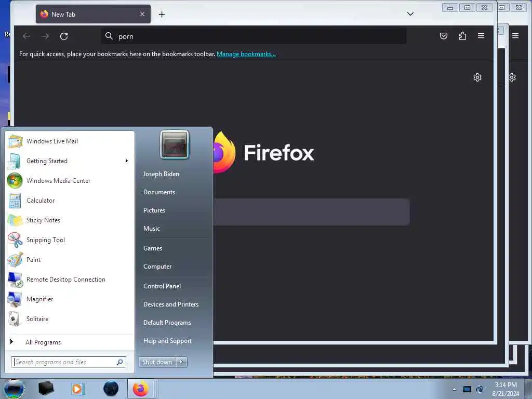Select the New Tab tab in Firefox
Screen dimensions: 532x399
click(x=93, y=14)
